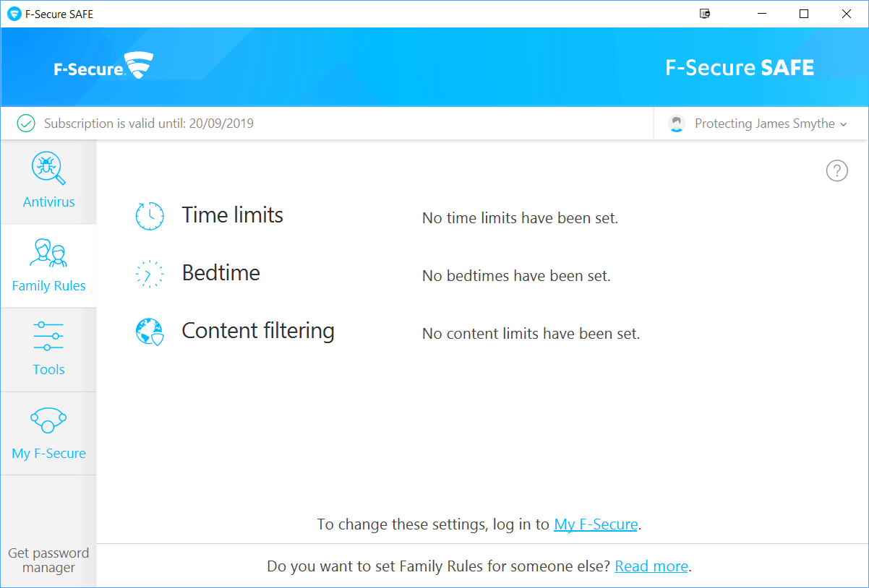
Task: Select the Time limits heading
Action: pos(232,215)
